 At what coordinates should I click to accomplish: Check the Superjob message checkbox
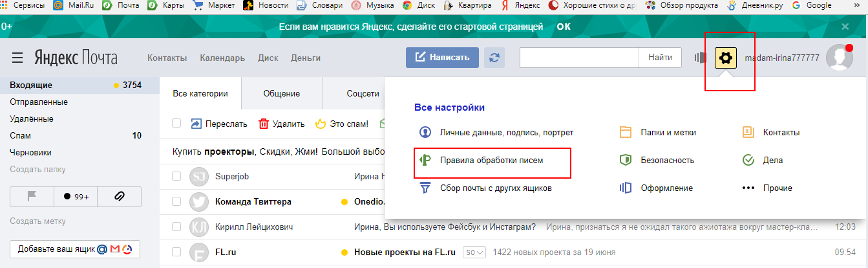tap(176, 176)
